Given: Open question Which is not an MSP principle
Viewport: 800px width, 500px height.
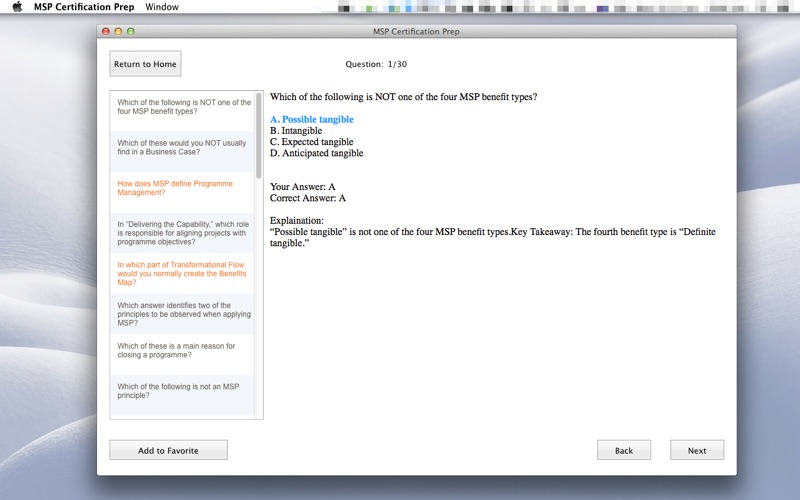Looking at the screenshot, I should tap(182, 395).
